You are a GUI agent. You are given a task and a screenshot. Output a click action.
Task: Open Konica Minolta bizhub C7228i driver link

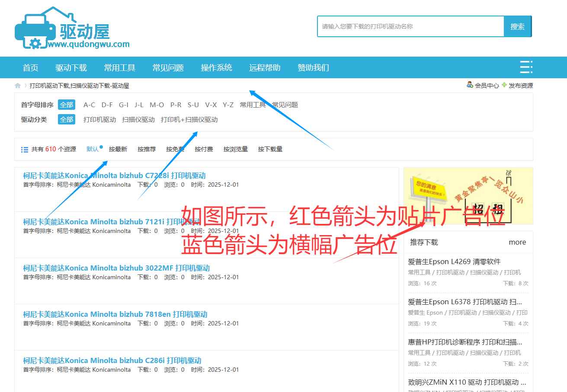(114, 175)
